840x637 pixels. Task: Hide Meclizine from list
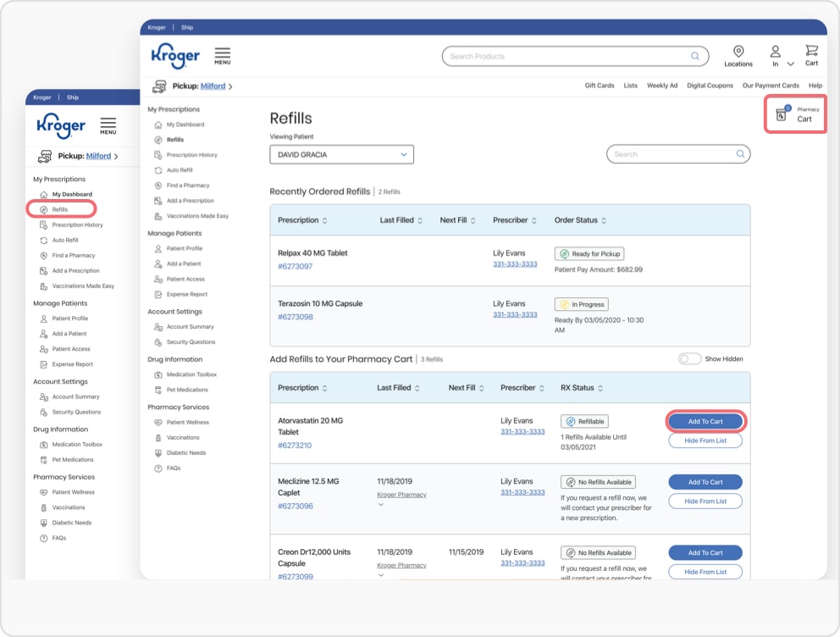705,501
